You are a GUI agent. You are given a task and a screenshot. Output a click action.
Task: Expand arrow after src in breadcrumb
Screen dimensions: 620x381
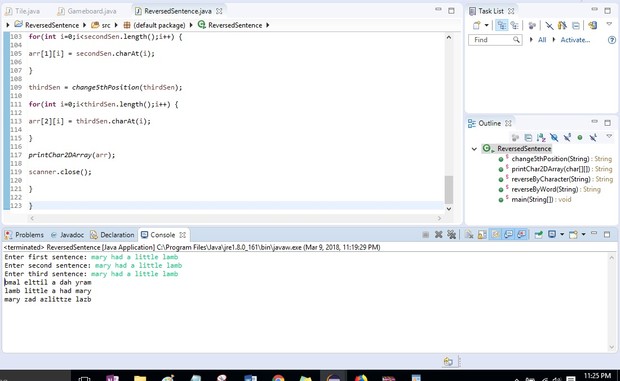click(116, 25)
